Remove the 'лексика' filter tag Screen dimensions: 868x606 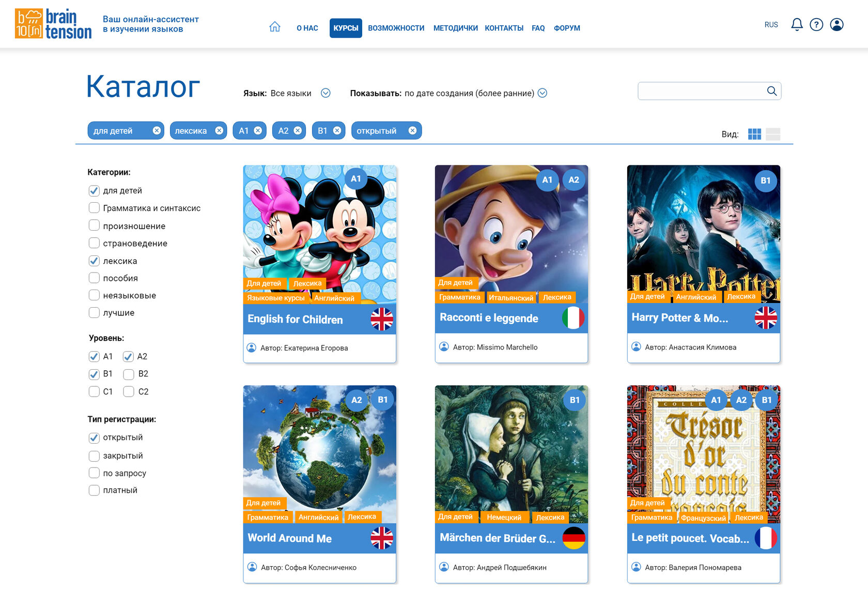219,131
